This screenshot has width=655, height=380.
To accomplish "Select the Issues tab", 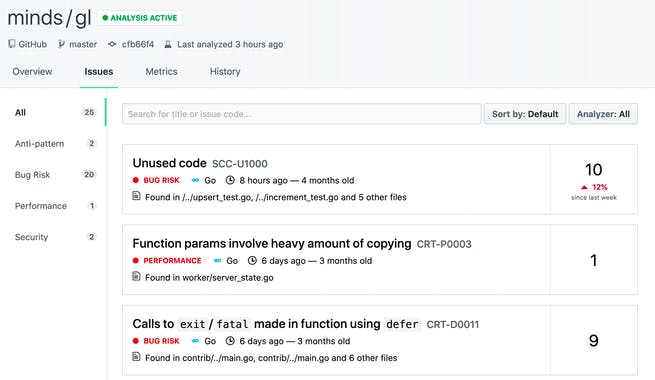I will [99, 71].
